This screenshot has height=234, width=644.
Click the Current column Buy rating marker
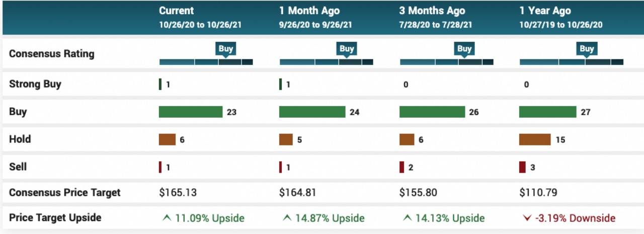(x=226, y=49)
